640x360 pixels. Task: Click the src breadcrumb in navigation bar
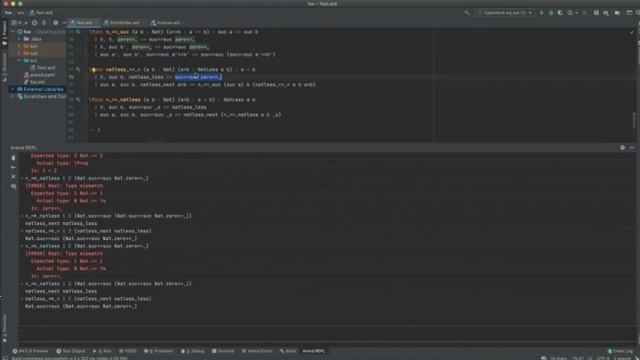click(x=20, y=13)
